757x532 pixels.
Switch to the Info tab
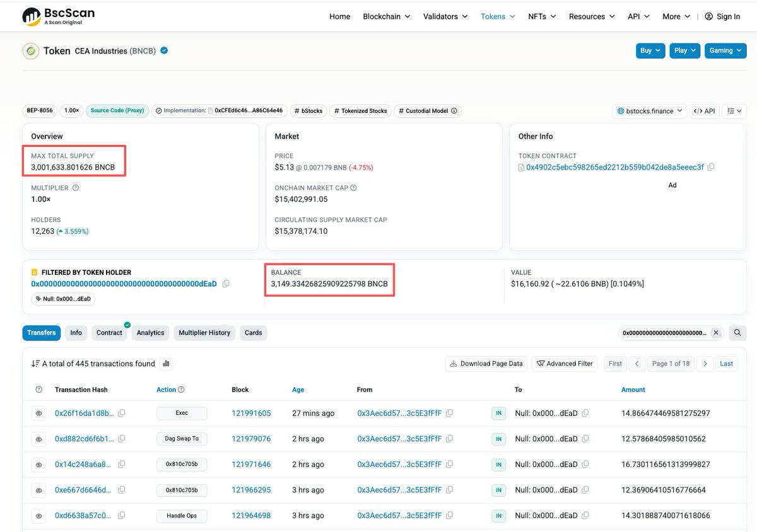(76, 333)
